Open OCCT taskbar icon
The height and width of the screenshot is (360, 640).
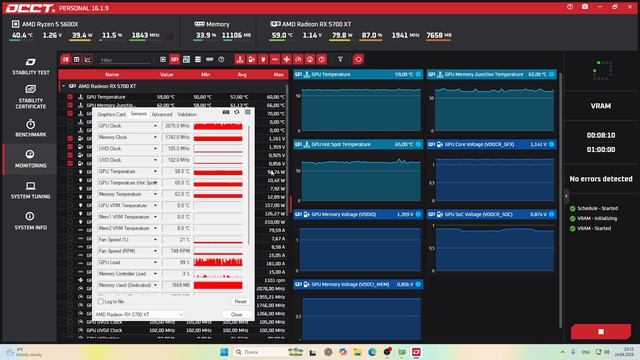pos(416,352)
